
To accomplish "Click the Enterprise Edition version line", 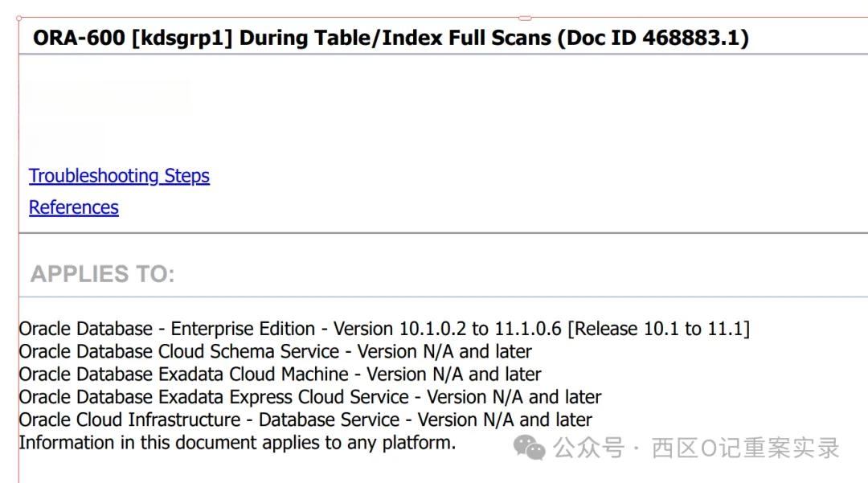I will tap(384, 329).
